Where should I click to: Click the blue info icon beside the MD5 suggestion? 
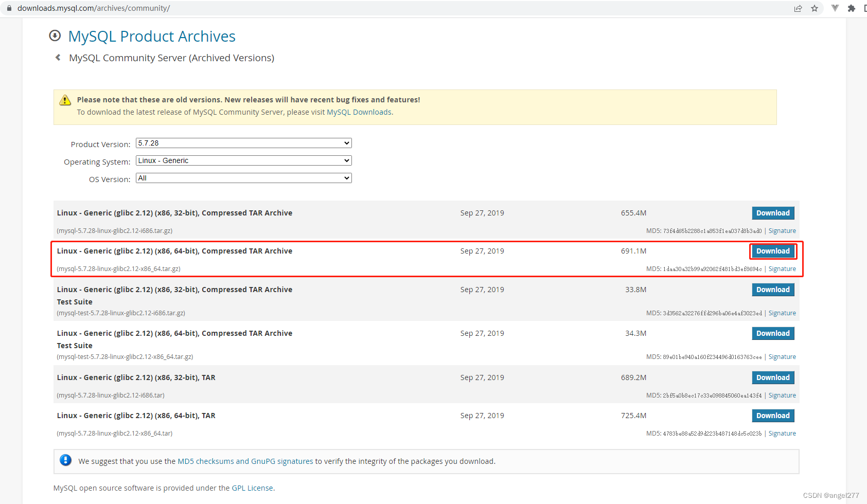(x=65, y=460)
